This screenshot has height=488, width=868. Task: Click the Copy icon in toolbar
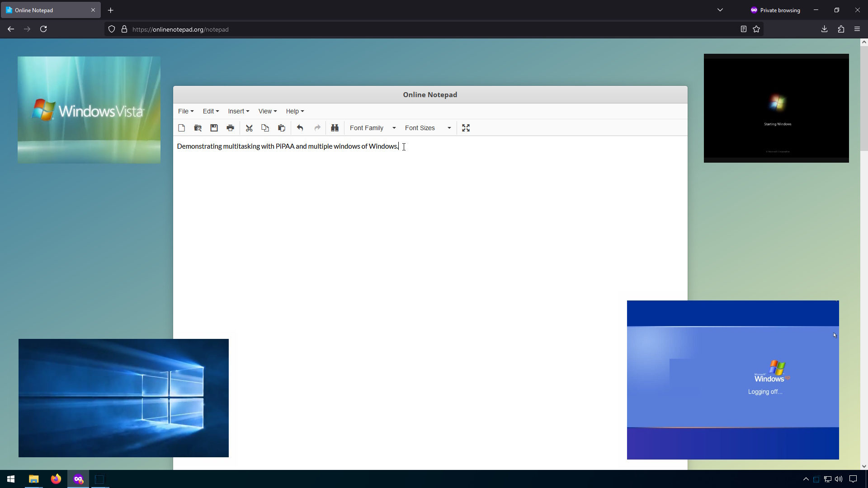click(x=265, y=128)
